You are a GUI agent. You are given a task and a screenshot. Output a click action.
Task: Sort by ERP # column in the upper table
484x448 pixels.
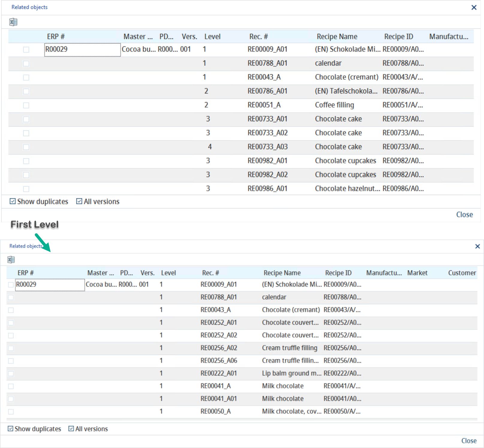56,37
